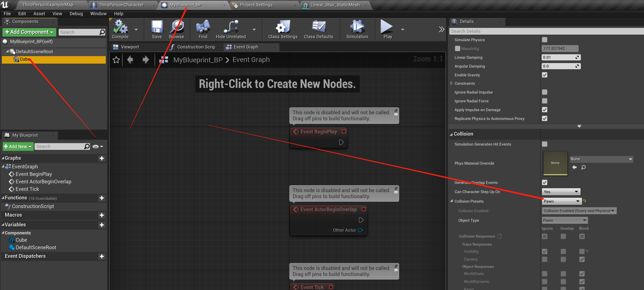Screen dimensions: 644x290
Task: Click the Angular Damping value field
Action: point(561,66)
